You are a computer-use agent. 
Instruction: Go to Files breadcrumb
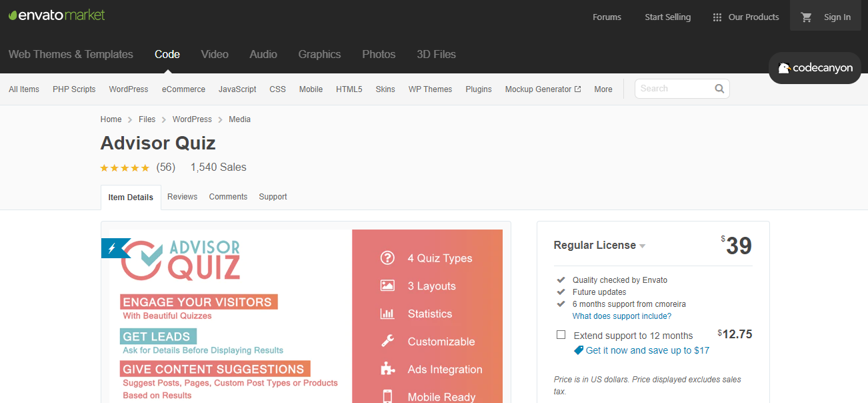(x=147, y=119)
